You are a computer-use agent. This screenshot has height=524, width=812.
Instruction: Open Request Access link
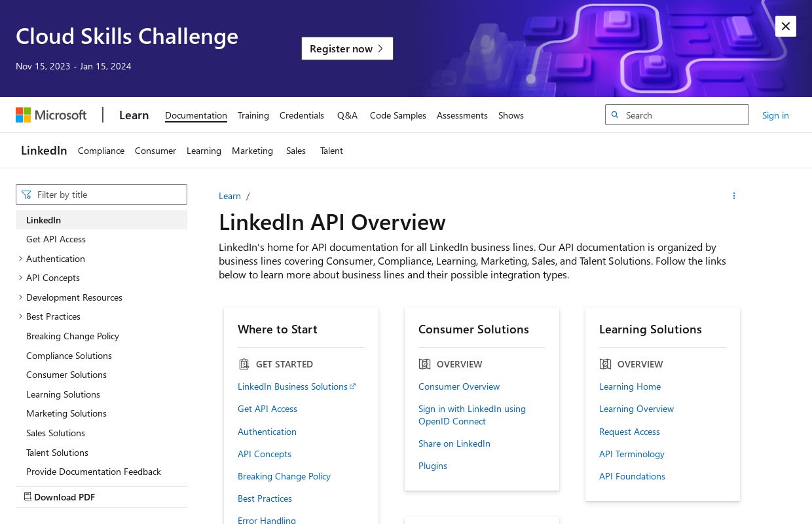tap(629, 432)
